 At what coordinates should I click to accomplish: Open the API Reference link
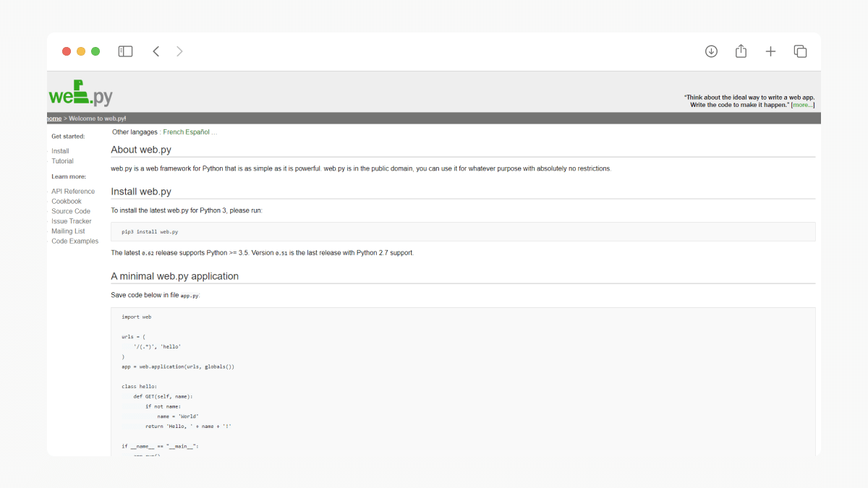click(73, 192)
